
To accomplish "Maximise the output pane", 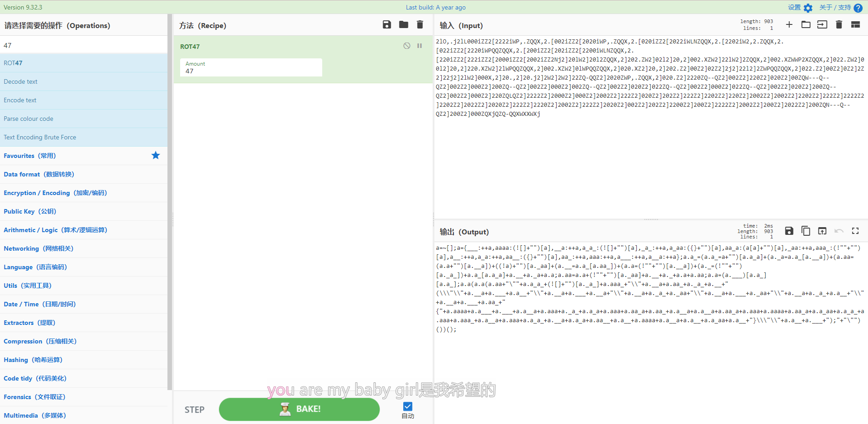I will pyautogui.click(x=855, y=231).
